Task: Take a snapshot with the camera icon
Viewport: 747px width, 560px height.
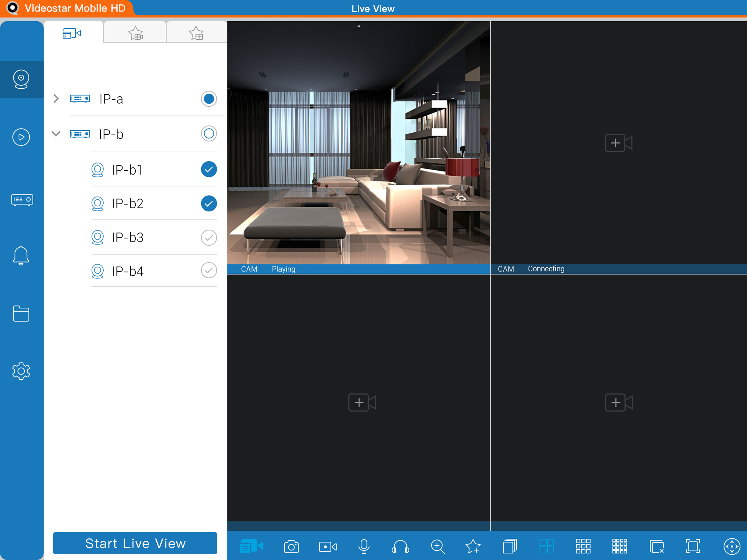Action: [291, 546]
